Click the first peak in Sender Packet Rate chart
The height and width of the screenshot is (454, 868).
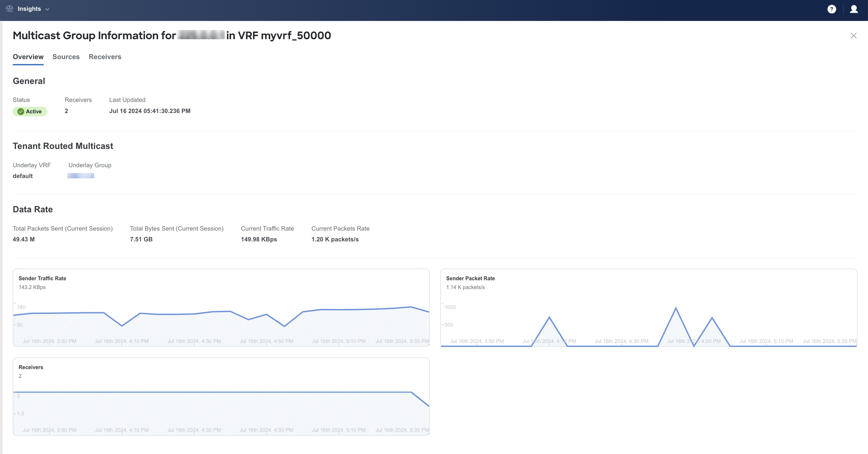tap(549, 317)
